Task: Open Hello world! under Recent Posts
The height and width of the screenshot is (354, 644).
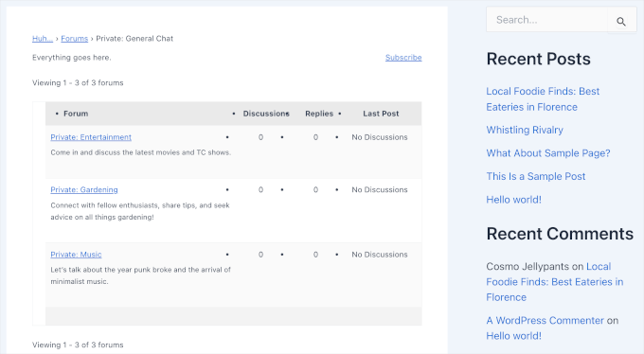Action: click(x=514, y=200)
